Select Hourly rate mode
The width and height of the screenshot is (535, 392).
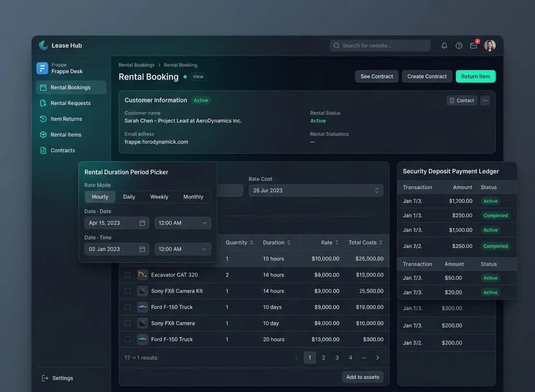[100, 197]
